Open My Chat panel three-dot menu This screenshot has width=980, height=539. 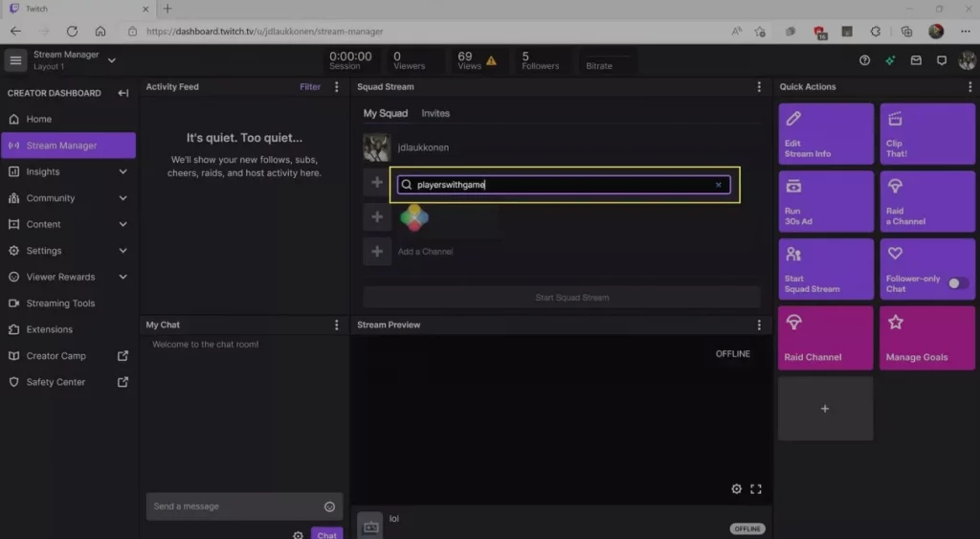336,325
